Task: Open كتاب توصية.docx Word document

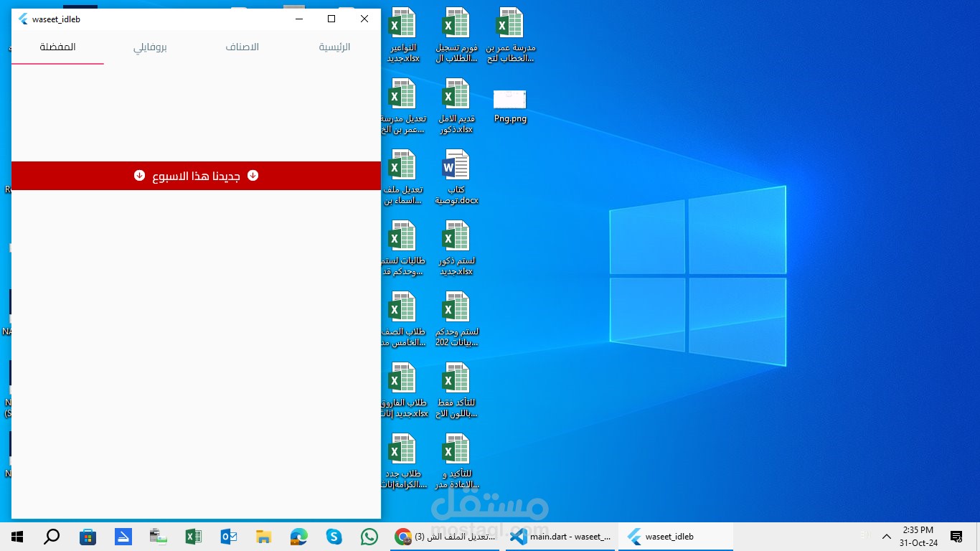Action: pyautogui.click(x=456, y=177)
